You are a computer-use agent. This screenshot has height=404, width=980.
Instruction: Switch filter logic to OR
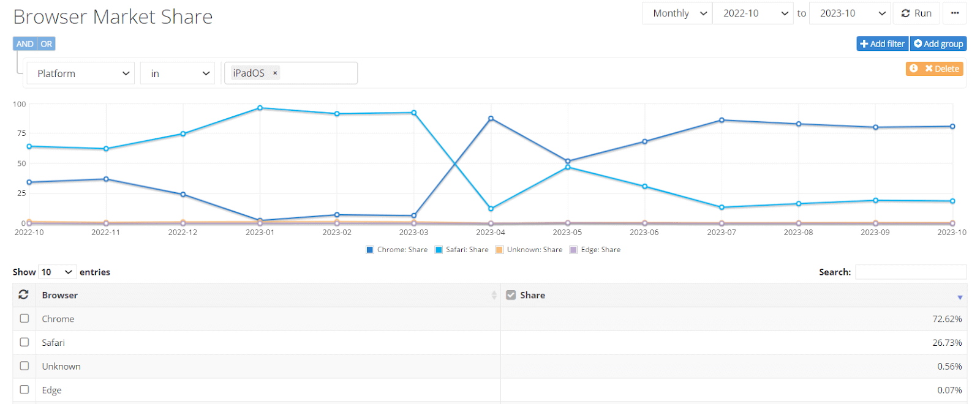(47, 44)
